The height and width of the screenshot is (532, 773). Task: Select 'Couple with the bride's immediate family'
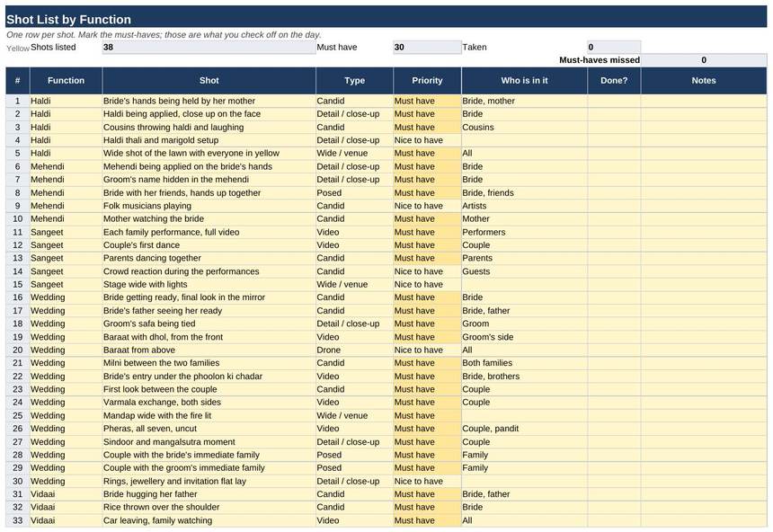pos(209,455)
